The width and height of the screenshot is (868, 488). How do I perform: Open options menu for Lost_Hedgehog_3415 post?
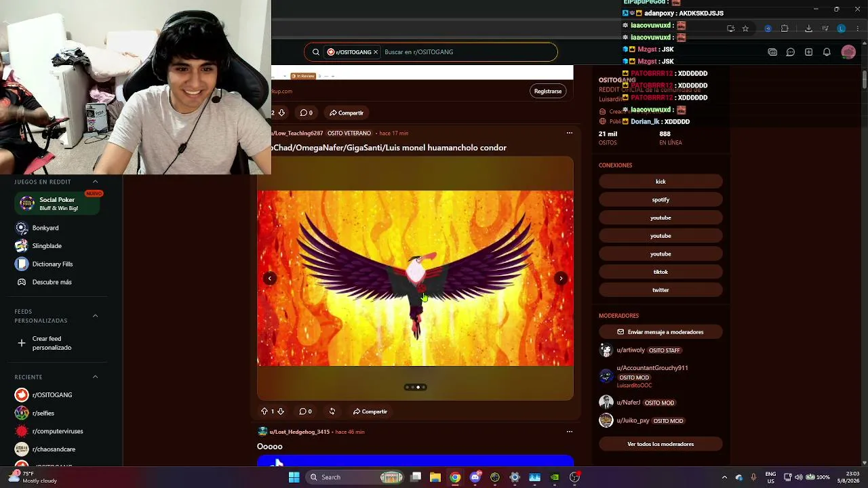point(570,432)
